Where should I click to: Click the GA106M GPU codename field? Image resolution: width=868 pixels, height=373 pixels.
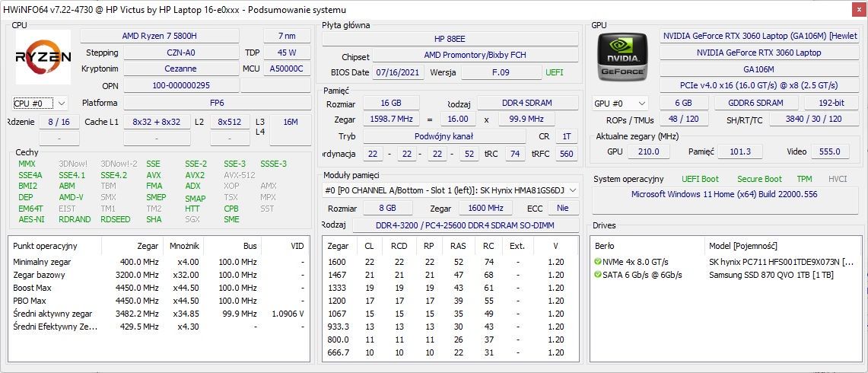click(758, 69)
